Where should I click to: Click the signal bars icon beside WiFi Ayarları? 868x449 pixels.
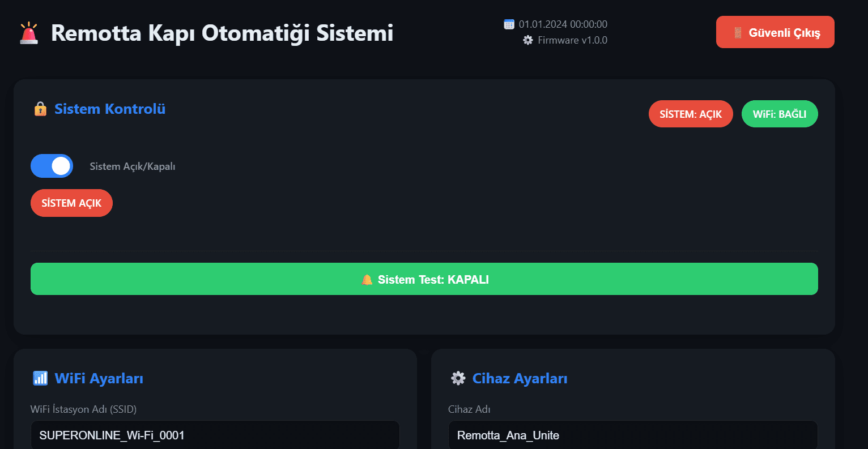40,378
